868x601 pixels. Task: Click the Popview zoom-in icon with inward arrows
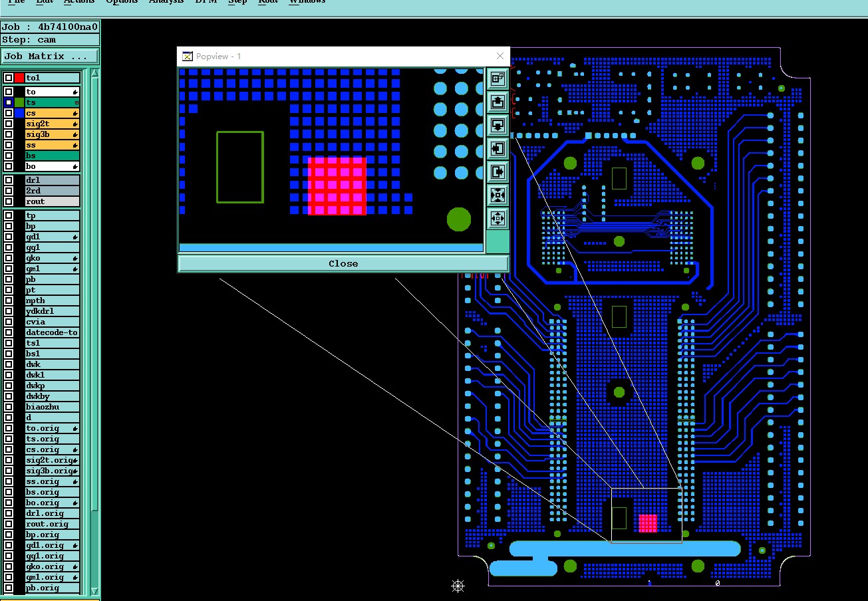coord(498,195)
